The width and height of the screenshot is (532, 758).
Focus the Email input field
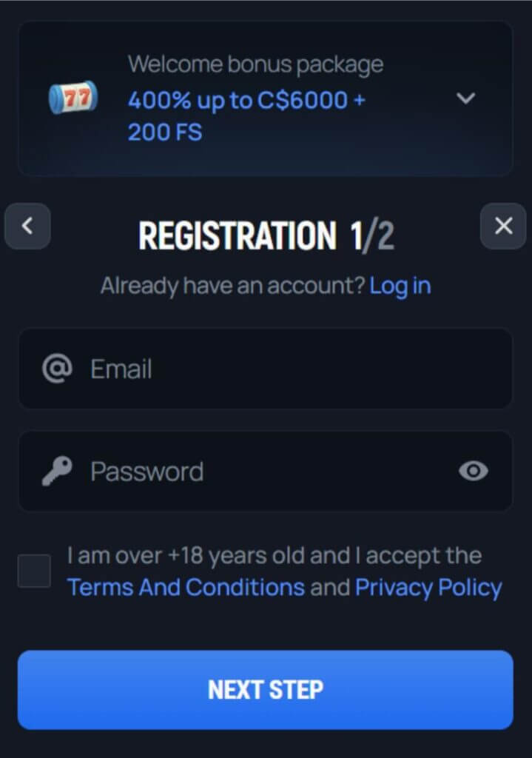point(281,369)
